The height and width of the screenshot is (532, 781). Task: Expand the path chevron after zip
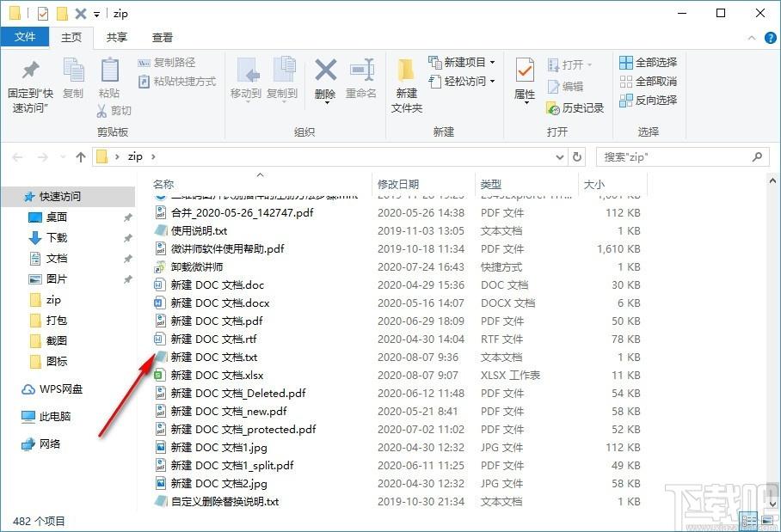(x=153, y=156)
